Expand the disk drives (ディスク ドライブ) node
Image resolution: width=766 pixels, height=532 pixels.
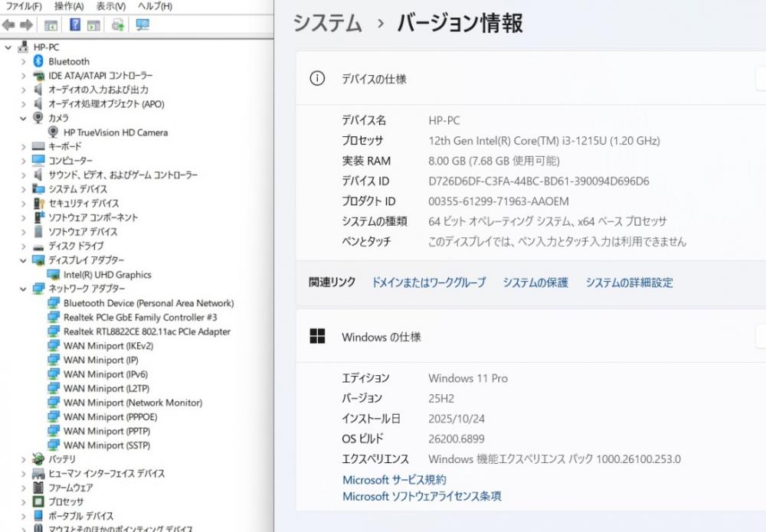pyautogui.click(x=23, y=246)
